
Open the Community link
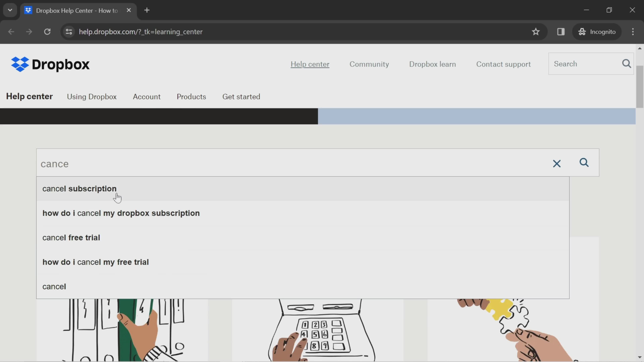click(369, 64)
